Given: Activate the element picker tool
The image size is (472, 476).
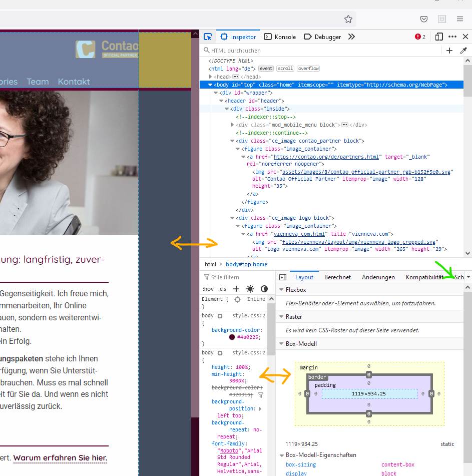Looking at the screenshot, I should [x=208, y=37].
